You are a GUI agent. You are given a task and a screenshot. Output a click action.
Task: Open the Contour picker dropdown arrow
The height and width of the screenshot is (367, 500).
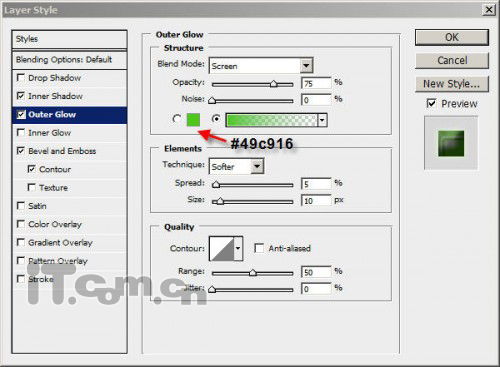(x=238, y=248)
